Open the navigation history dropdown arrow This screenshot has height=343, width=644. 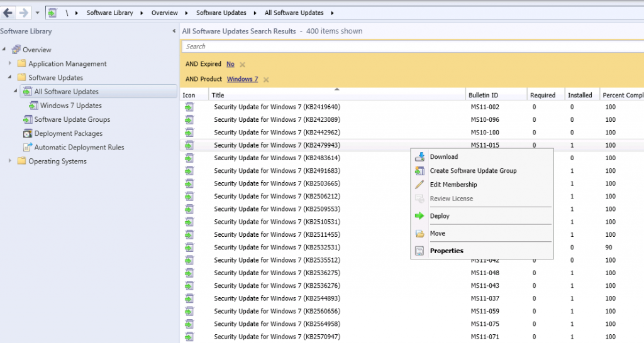37,13
